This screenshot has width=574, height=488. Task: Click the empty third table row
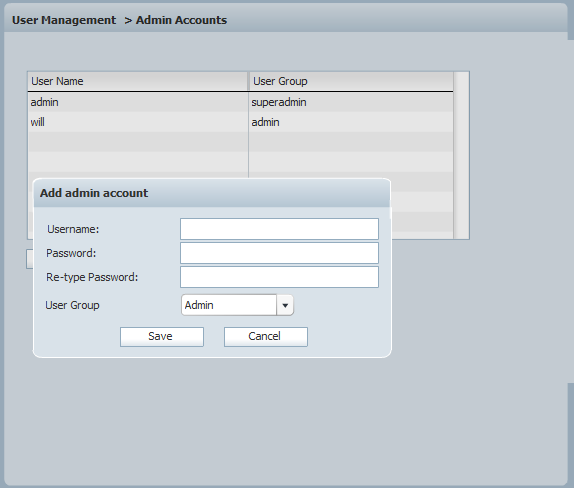[x=241, y=142]
